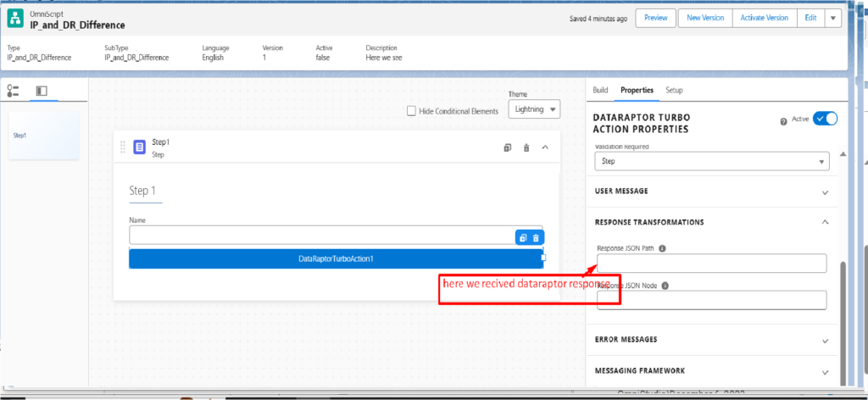Expand the User Message section
This screenshot has width=868, height=400.
tap(712, 192)
